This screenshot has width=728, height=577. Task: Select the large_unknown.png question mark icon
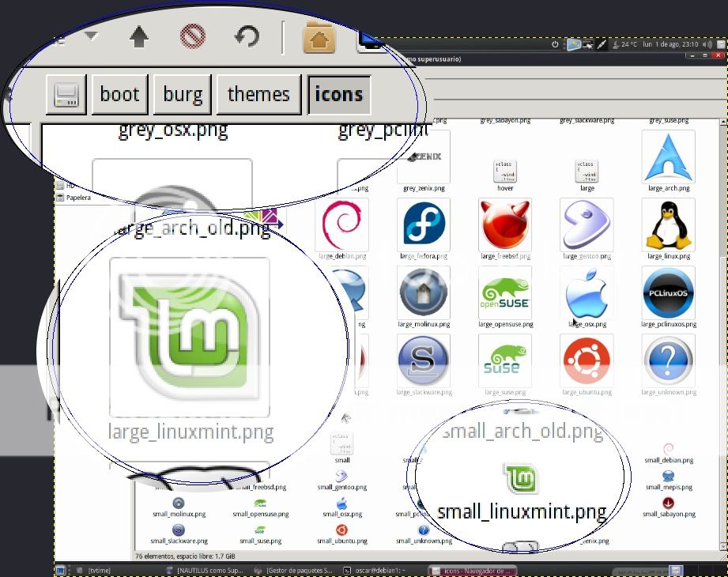[668, 360]
